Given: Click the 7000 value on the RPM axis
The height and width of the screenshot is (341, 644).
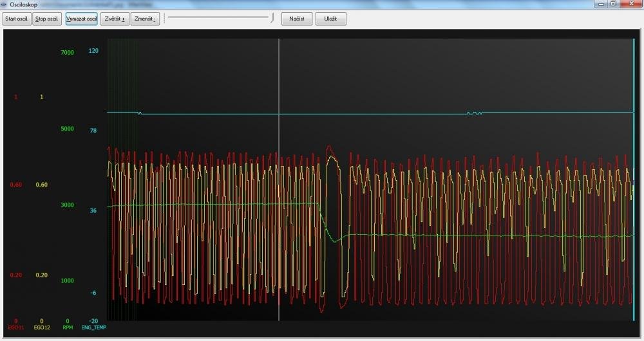Looking at the screenshot, I should 67,53.
